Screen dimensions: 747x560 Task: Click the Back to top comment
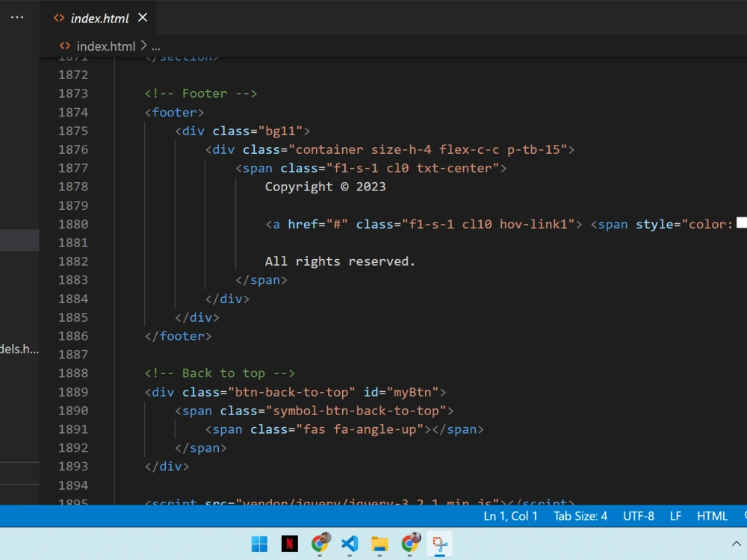pos(220,373)
